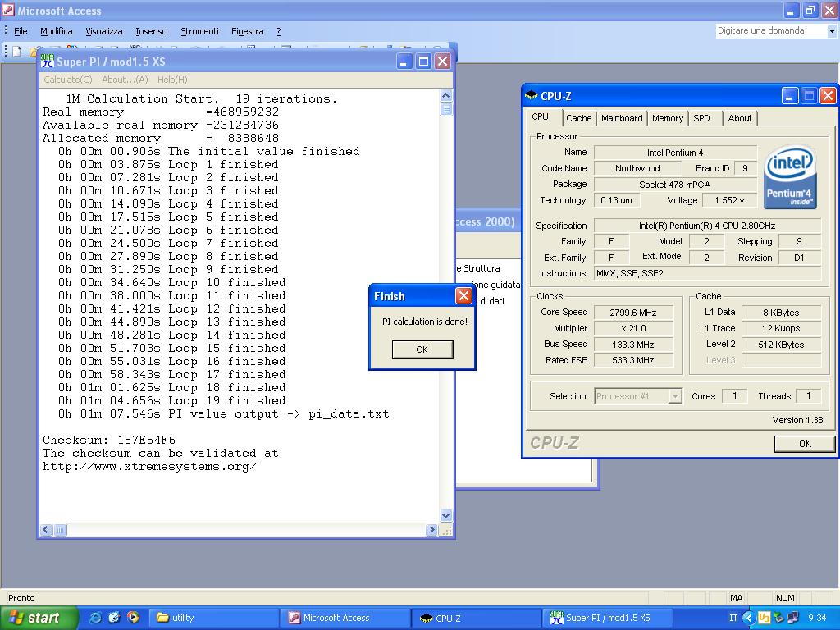This screenshot has width=840, height=630.
Task: Click the Voltage value 1.552 v
Action: pos(729,200)
